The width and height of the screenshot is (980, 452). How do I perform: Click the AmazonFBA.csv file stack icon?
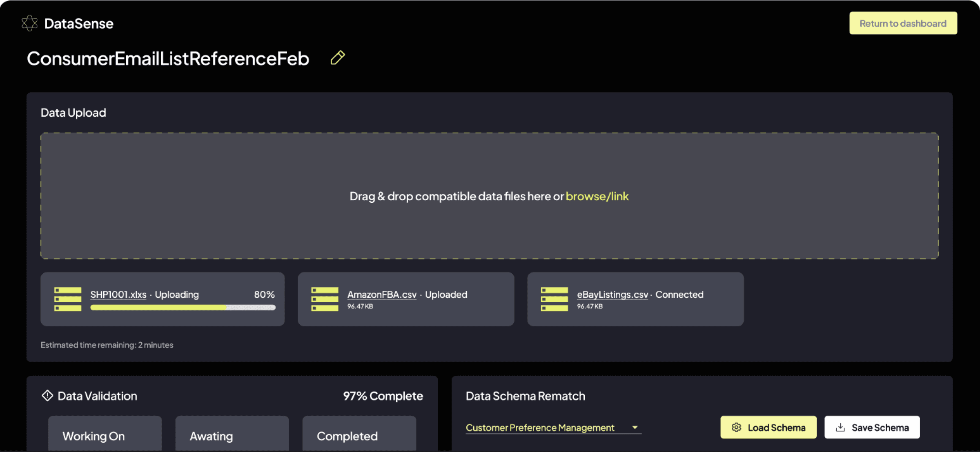pos(325,299)
